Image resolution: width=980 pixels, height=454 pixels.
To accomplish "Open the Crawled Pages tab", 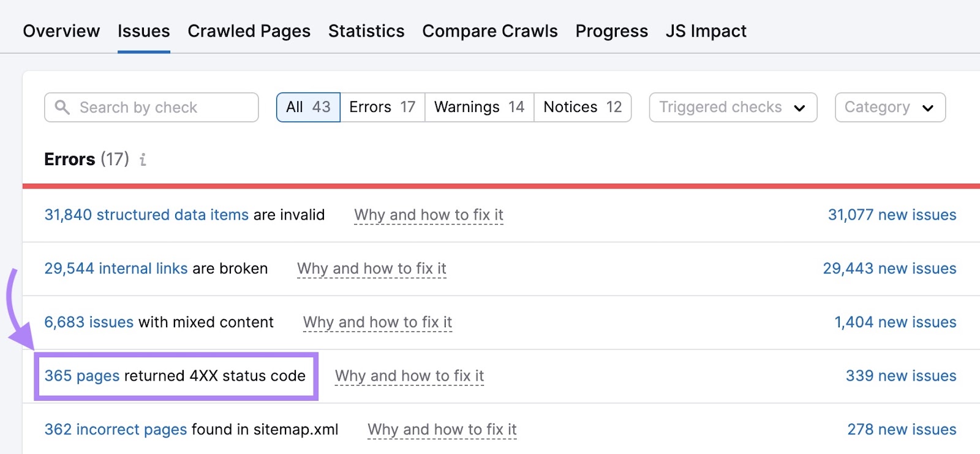I will tap(249, 31).
